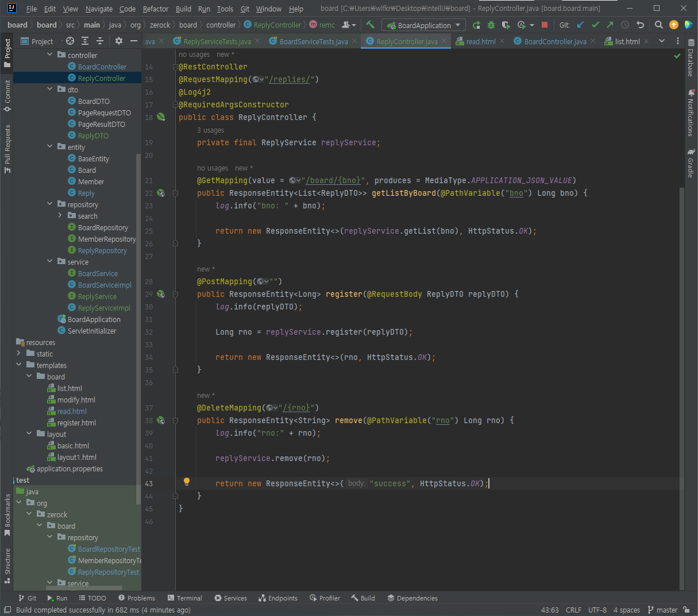Viewport: 698px width, 616px height.
Task: Click gutter endpoint icon on line 22
Action: 161,193
